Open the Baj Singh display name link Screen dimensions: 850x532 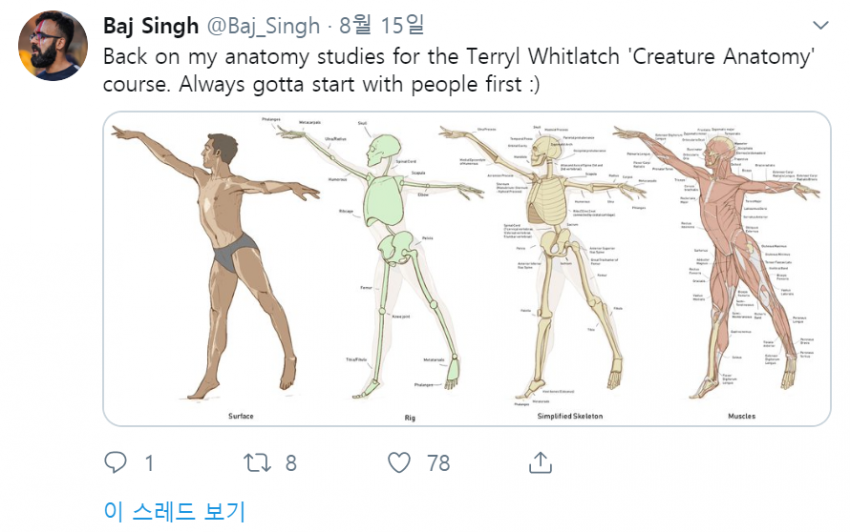coord(150,24)
